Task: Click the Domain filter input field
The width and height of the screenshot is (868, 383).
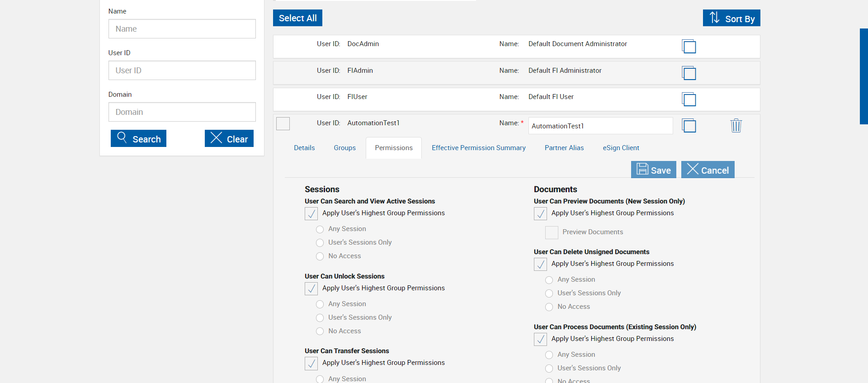Action: point(182,112)
